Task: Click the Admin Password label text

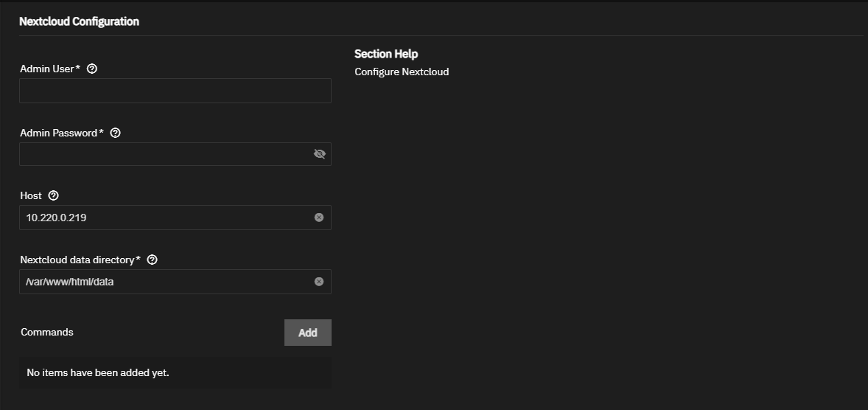Action: click(59, 133)
